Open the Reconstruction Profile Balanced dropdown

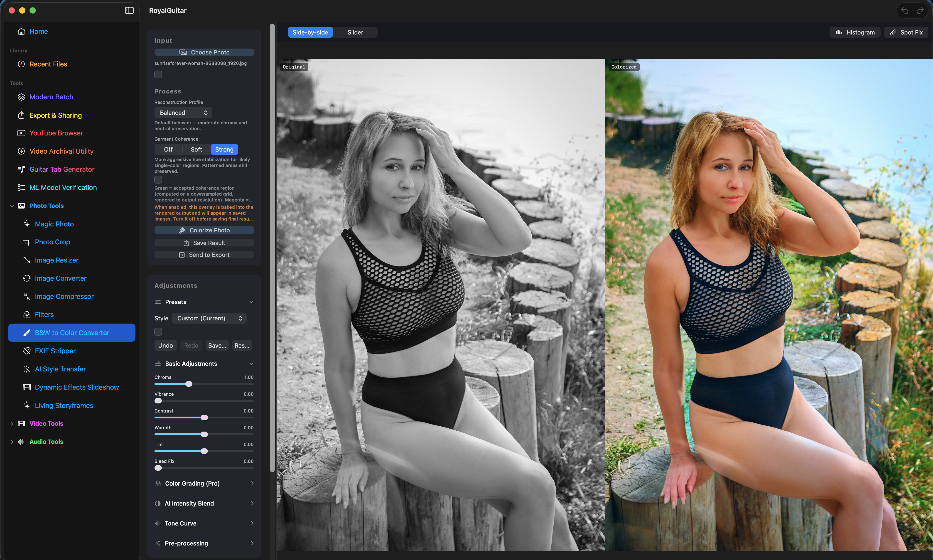(183, 113)
